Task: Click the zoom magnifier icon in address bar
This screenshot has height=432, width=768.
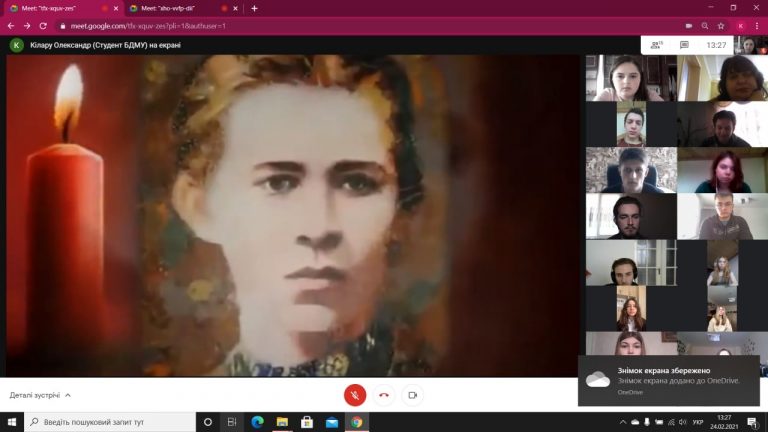Action: [703, 26]
